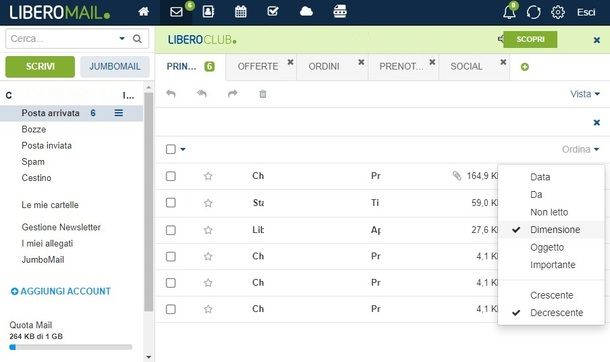Click the trash delete icon in toolbar
This screenshot has width=610, height=362.
coord(263,94)
